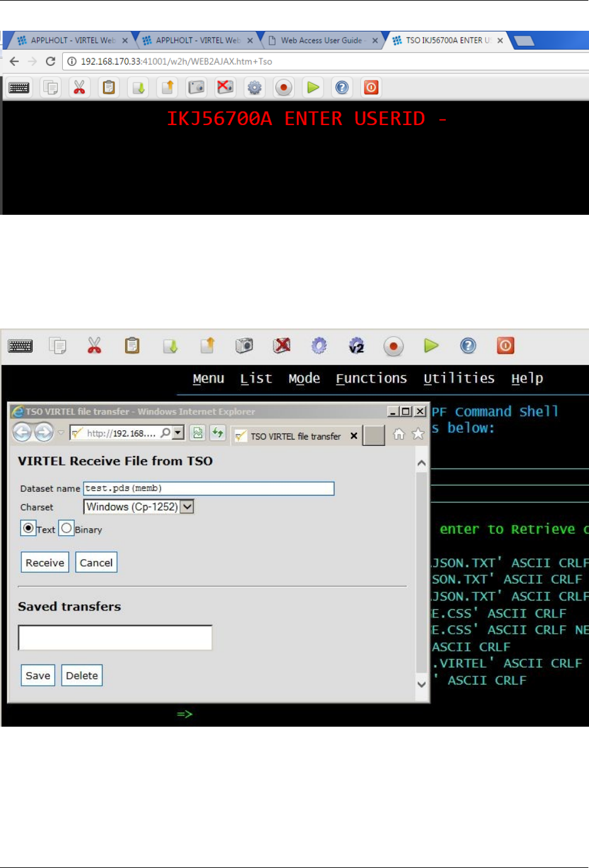Click IE home icon
Screen dimensions: 589x868
tap(399, 434)
